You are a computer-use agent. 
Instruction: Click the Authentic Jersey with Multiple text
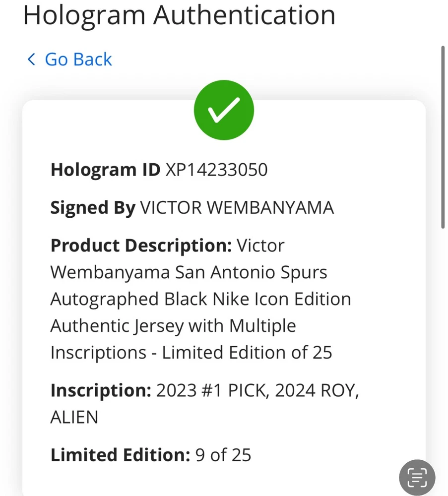point(173,326)
